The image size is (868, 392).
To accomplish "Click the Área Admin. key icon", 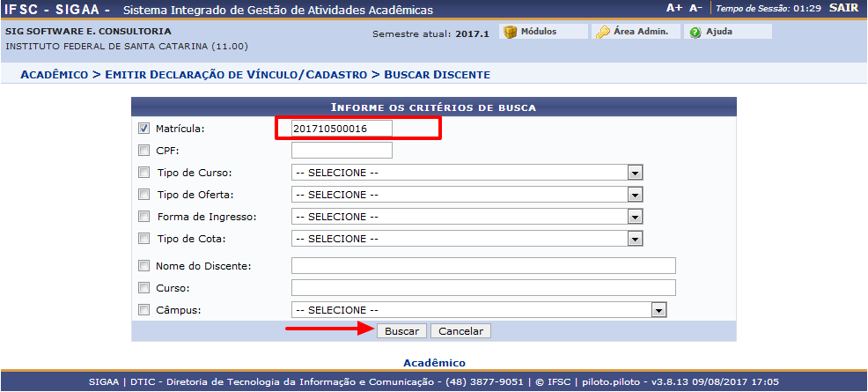I will coord(603,32).
